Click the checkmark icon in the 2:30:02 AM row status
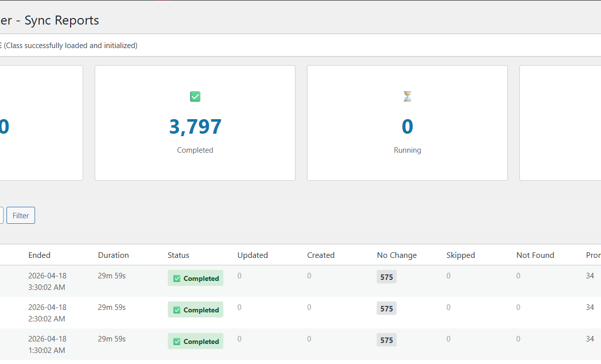Image resolution: width=601 pixels, height=364 pixels. click(x=177, y=310)
